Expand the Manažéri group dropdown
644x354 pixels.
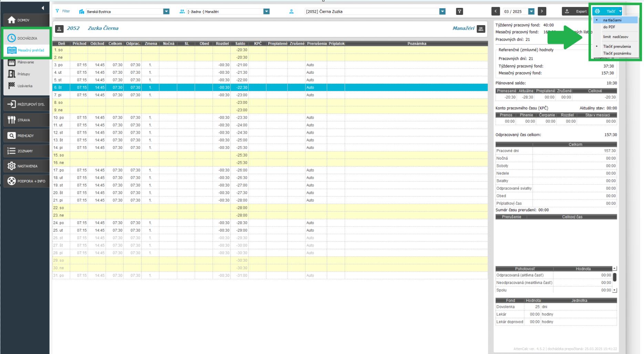(266, 11)
